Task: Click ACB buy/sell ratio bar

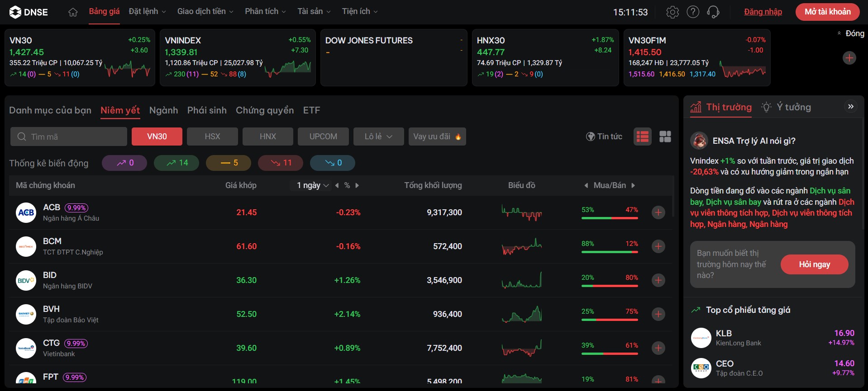Action: (x=610, y=218)
